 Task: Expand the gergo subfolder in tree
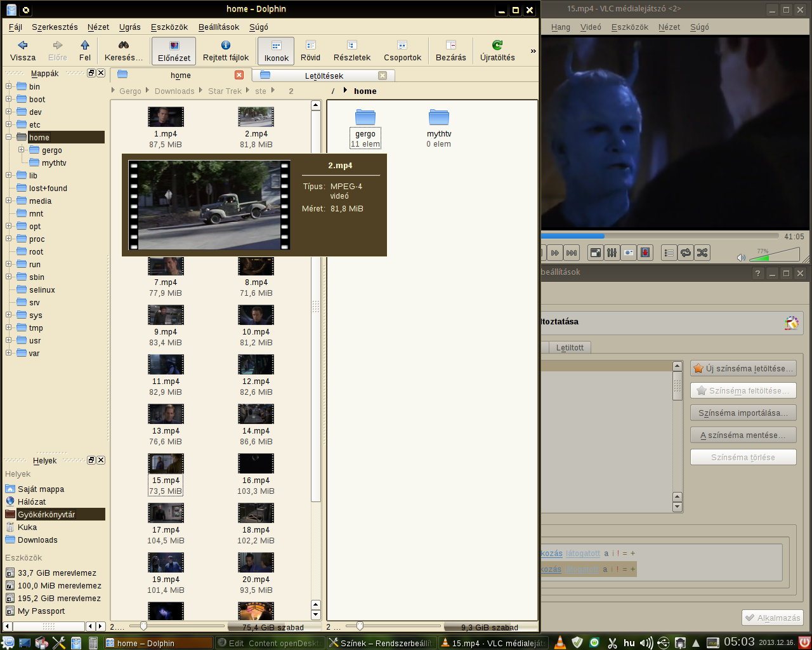[22, 150]
